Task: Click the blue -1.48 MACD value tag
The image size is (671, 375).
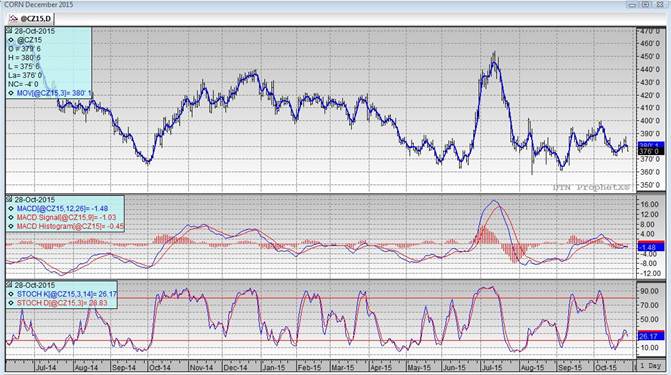Action: [650, 247]
